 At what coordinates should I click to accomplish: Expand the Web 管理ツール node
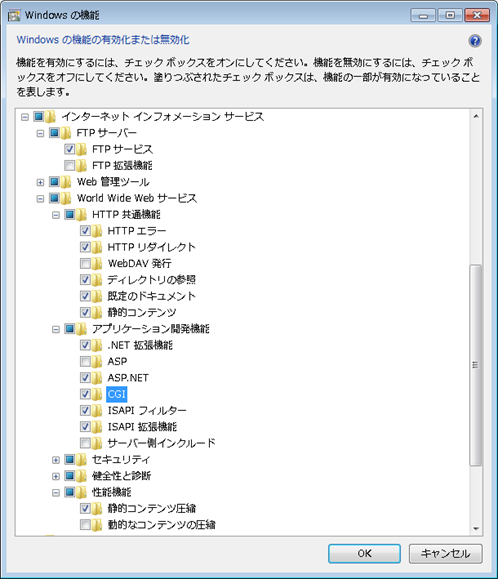click(40, 182)
